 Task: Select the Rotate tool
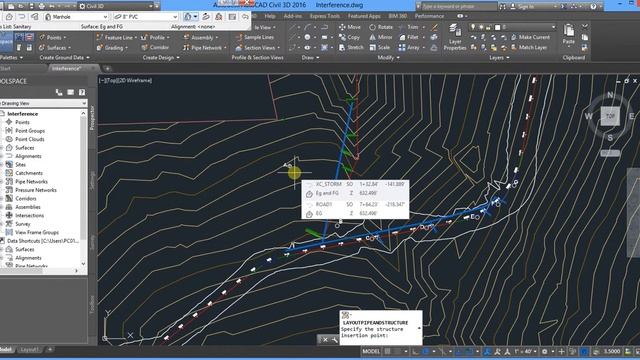[x=381, y=27]
